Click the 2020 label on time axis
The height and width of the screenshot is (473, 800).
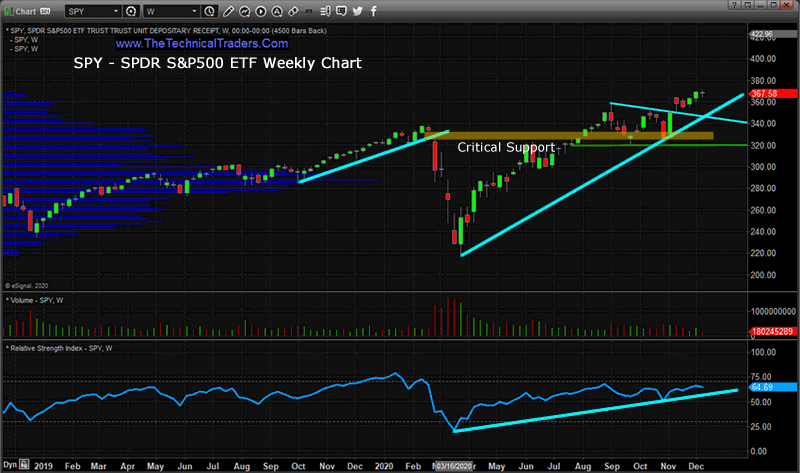point(384,466)
